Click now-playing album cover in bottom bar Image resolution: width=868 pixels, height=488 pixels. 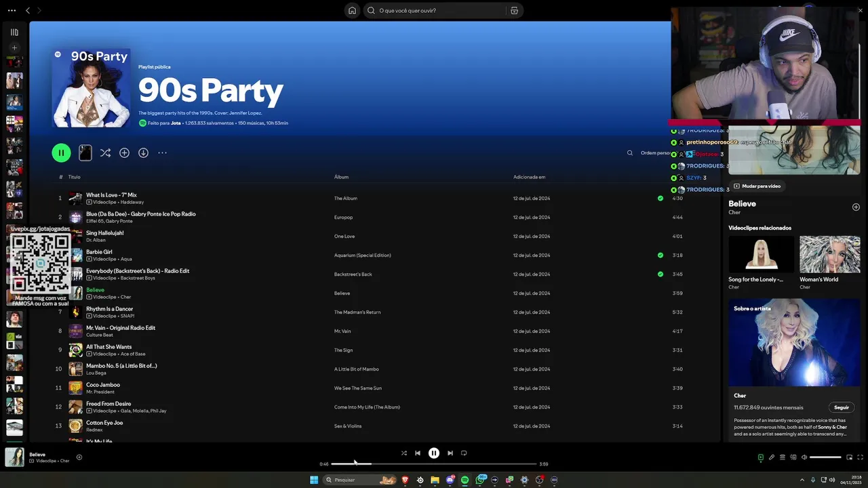coord(15,457)
